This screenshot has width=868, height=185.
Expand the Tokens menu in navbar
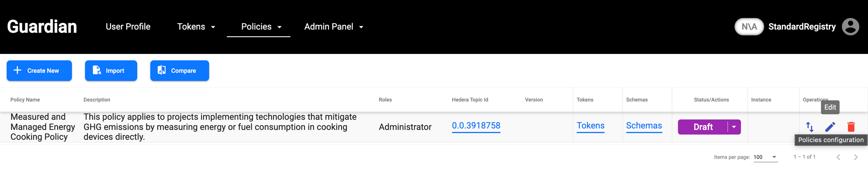196,27
